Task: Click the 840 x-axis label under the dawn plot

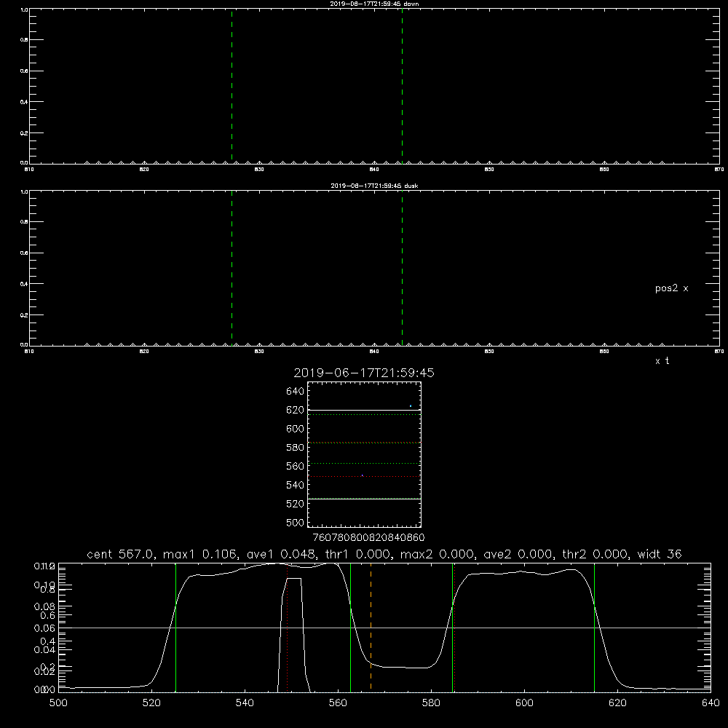Action: click(x=374, y=170)
